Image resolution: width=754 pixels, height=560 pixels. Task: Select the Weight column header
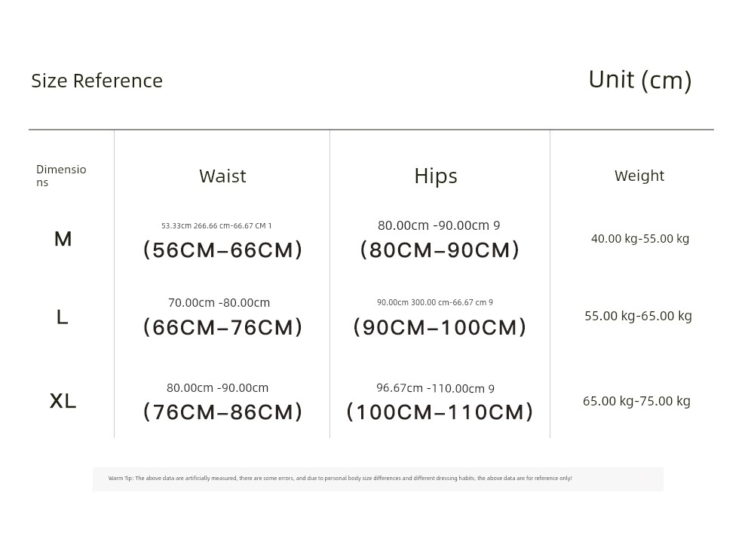pyautogui.click(x=639, y=176)
